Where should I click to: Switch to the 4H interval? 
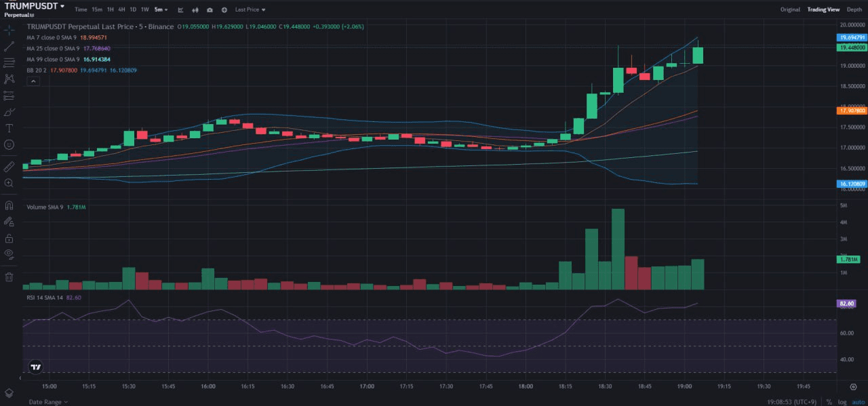(121, 10)
